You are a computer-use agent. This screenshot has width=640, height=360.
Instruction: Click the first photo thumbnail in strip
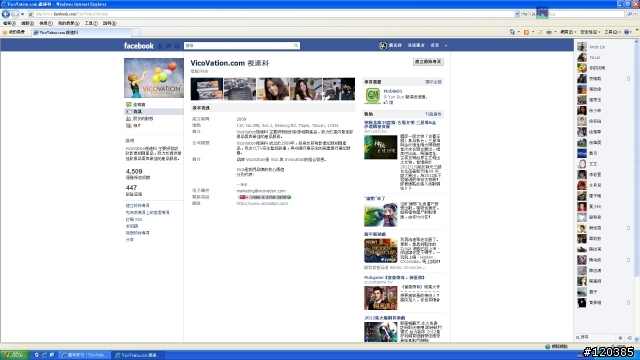[207, 89]
